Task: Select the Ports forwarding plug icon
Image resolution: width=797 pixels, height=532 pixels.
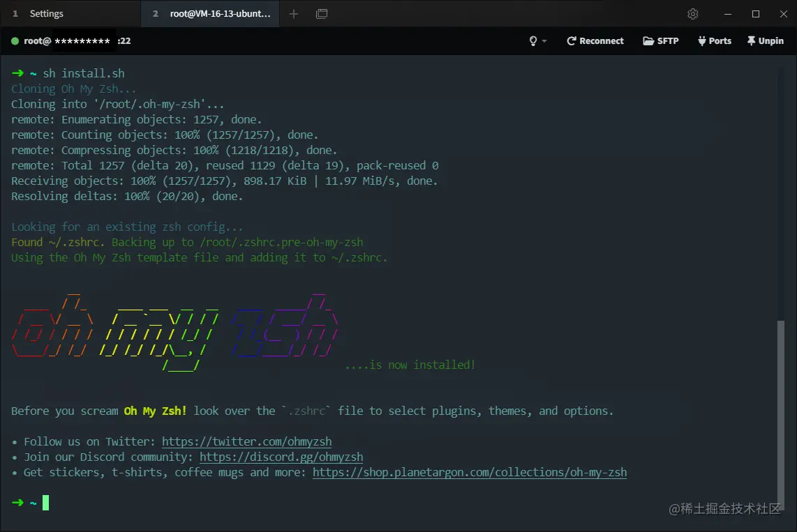Action: tap(702, 40)
